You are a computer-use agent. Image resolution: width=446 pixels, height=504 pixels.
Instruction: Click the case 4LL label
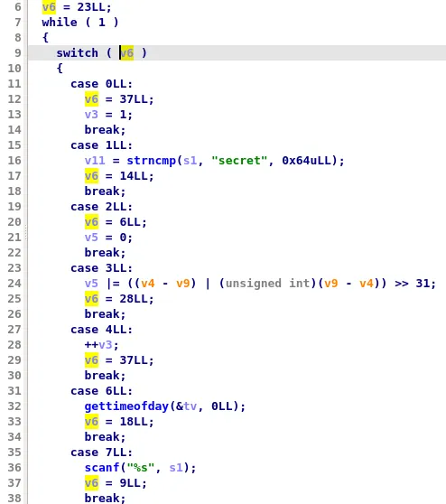(101, 330)
